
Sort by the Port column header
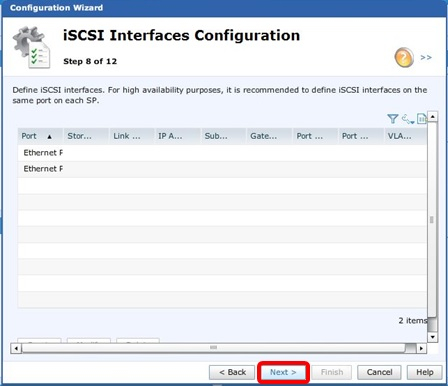coord(40,136)
